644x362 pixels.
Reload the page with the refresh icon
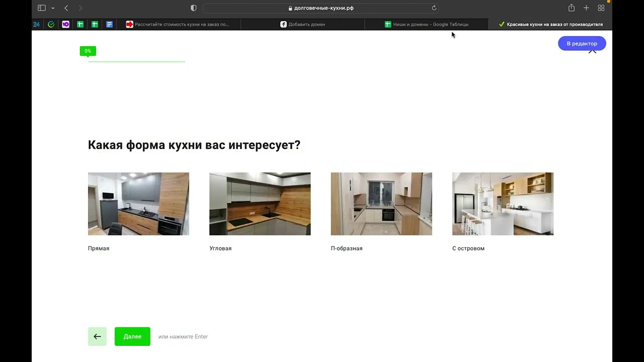(x=434, y=8)
